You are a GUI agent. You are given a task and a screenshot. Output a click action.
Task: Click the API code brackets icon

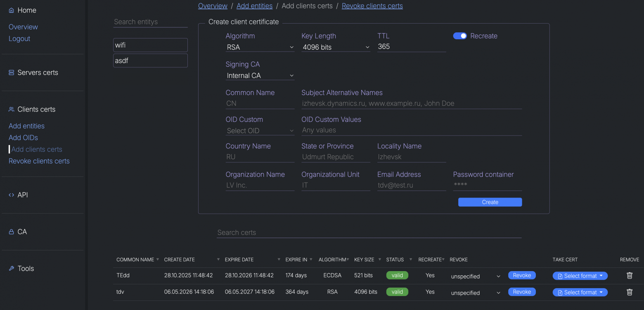point(11,195)
